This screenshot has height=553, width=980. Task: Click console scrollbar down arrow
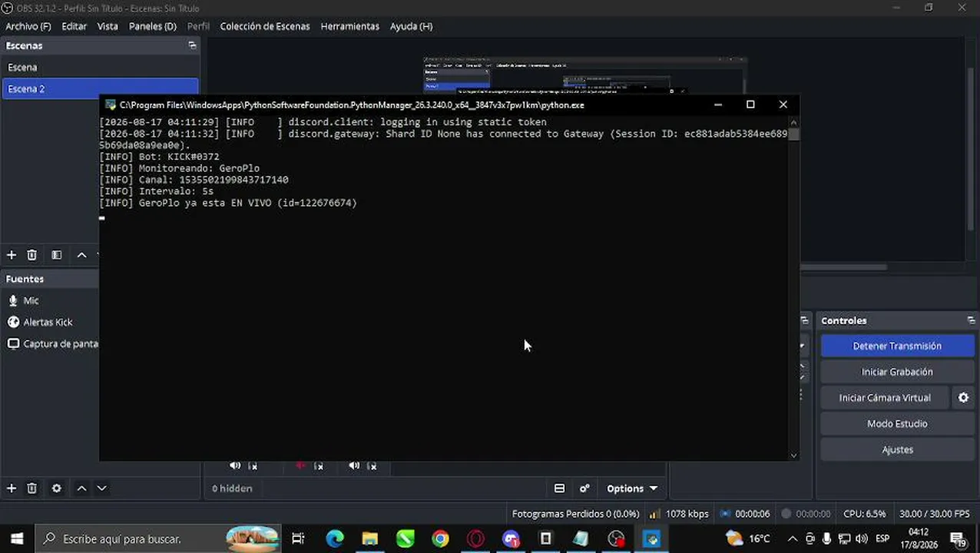[794, 455]
